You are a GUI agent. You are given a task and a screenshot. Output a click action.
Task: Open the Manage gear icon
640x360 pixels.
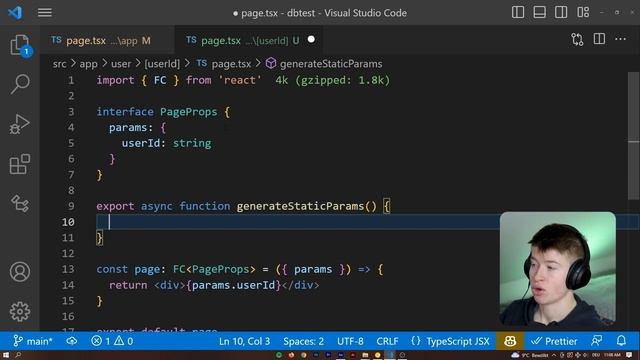tap(20, 311)
